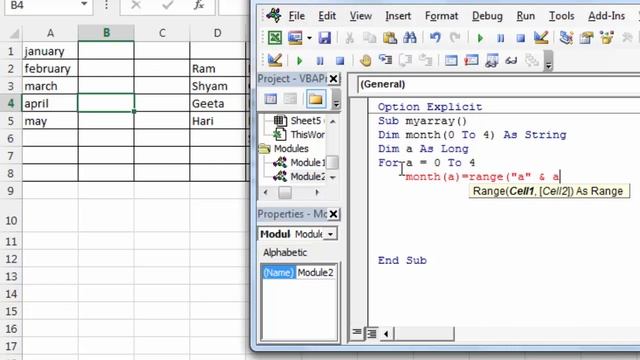This screenshot has width=640, height=360.
Task: Open the Watch Window icon
Action: pos(491,60)
